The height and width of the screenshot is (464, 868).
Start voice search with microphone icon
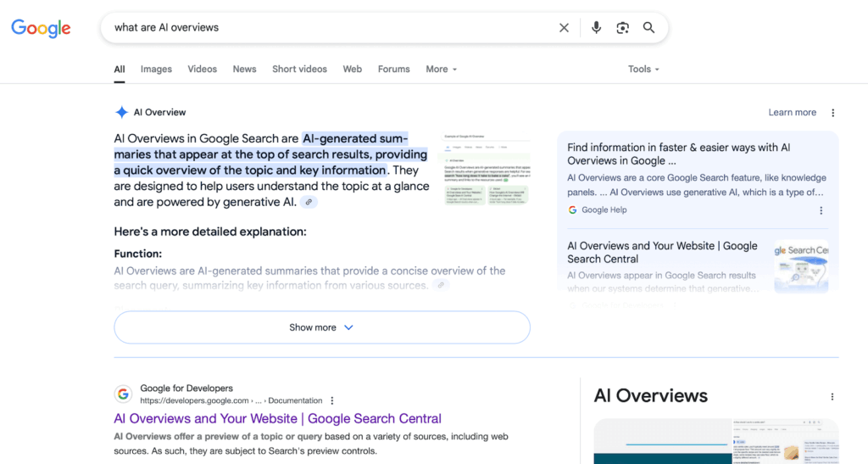596,28
